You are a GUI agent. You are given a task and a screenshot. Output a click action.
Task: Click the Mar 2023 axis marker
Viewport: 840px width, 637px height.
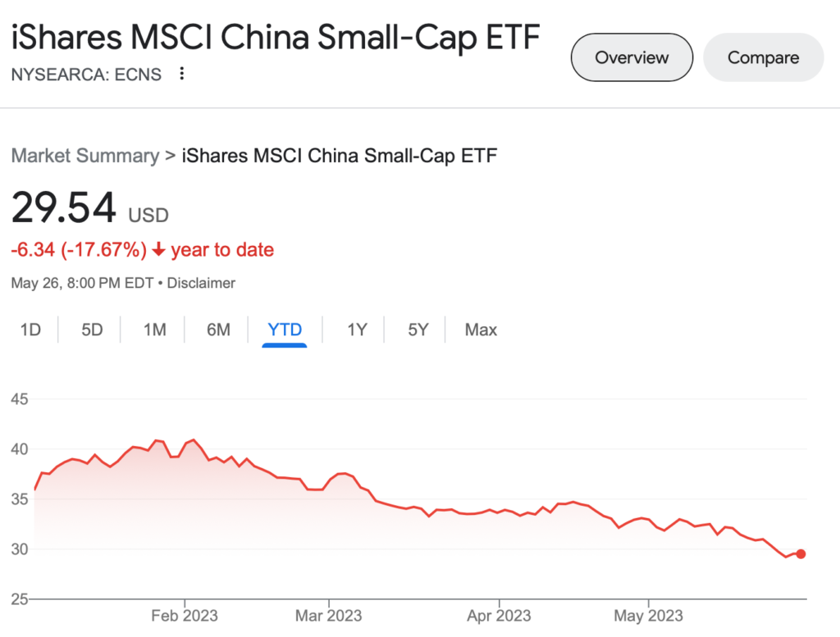point(328,616)
